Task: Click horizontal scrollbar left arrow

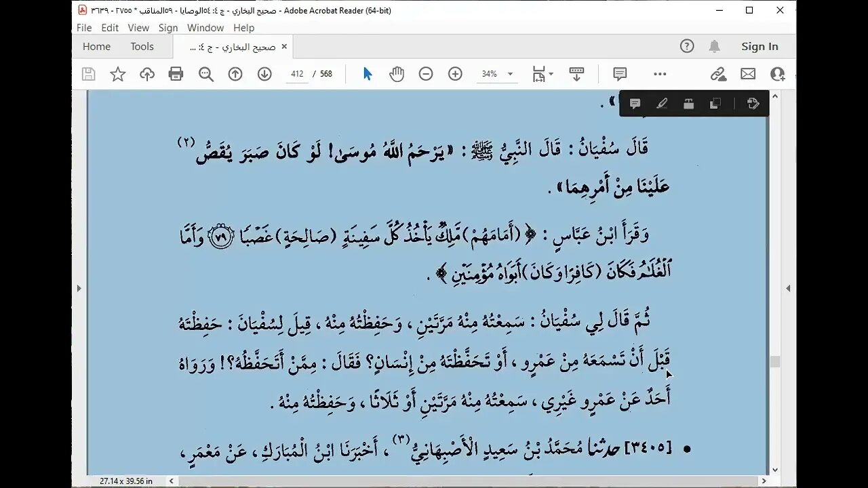Action: tap(172, 481)
